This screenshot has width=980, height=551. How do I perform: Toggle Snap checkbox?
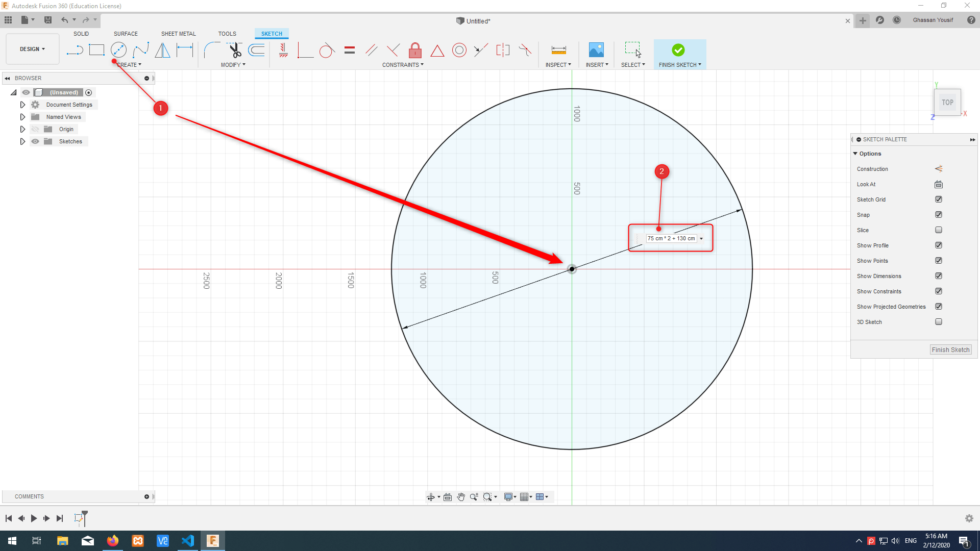point(939,215)
